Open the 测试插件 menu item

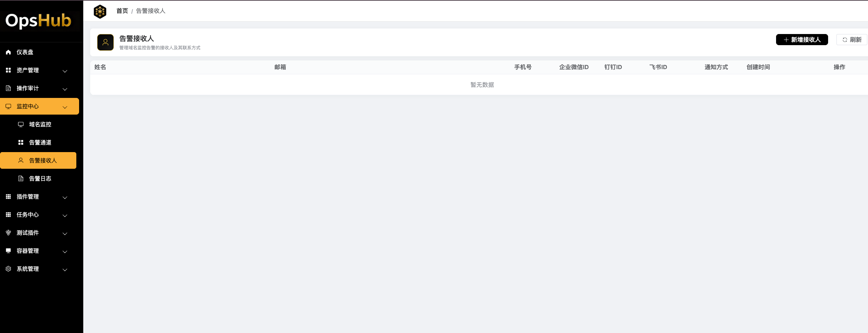click(x=28, y=233)
